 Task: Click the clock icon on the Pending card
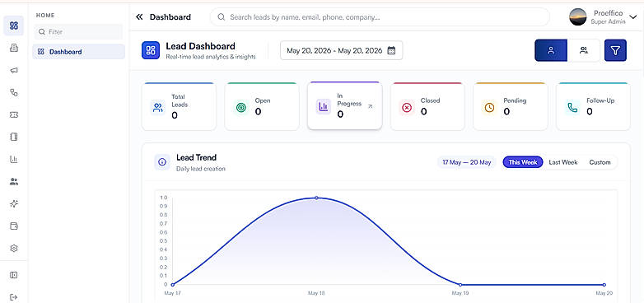(489, 108)
